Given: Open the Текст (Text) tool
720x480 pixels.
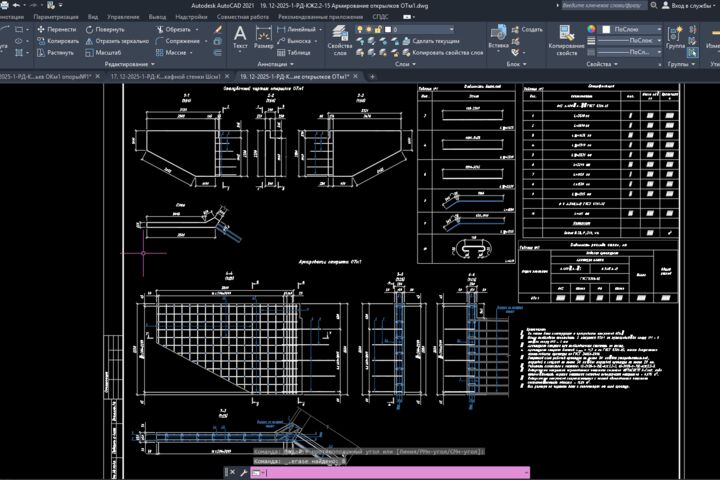Looking at the screenshot, I should point(240,38).
